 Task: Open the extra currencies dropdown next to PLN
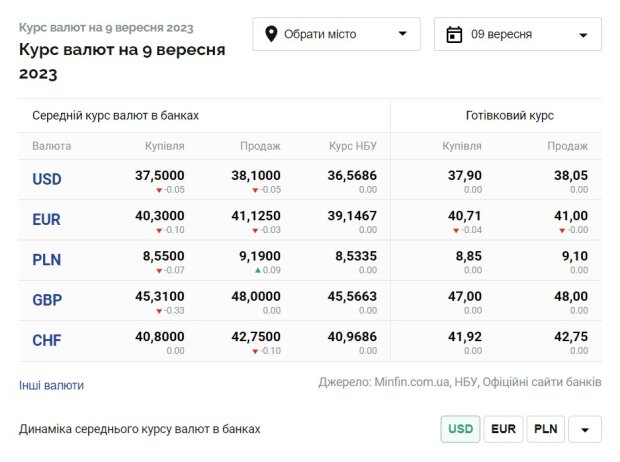[x=585, y=429]
